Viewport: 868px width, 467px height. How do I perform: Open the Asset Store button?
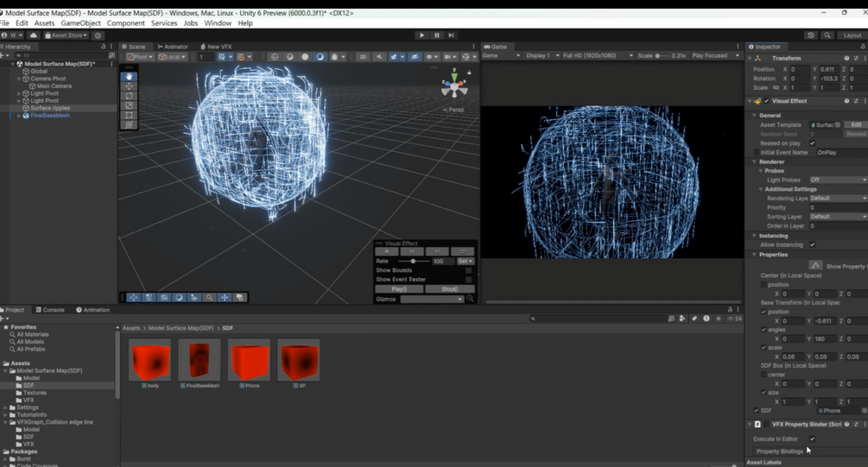point(66,35)
